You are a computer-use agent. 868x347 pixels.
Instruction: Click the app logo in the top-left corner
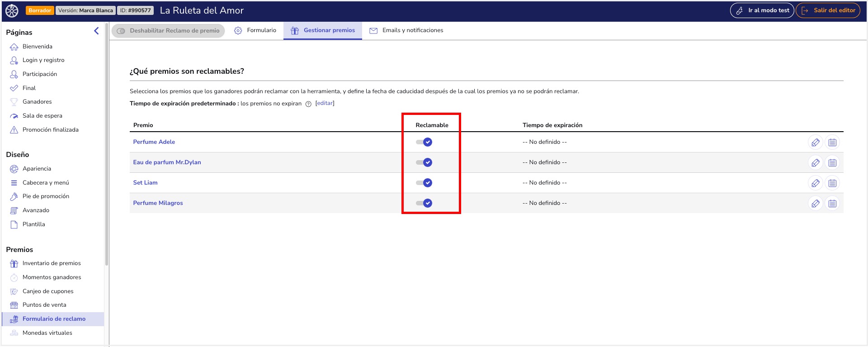pos(12,10)
